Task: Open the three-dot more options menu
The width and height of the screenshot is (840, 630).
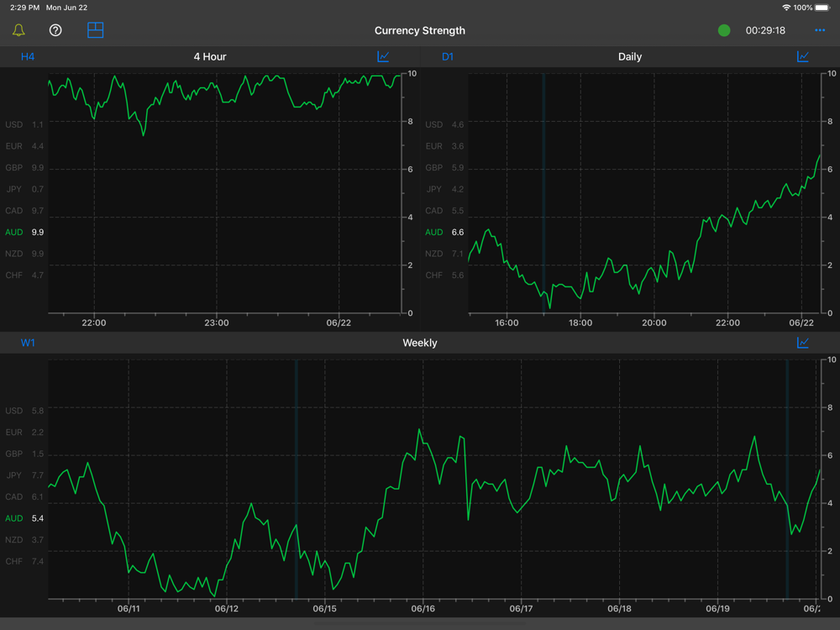Action: [820, 30]
